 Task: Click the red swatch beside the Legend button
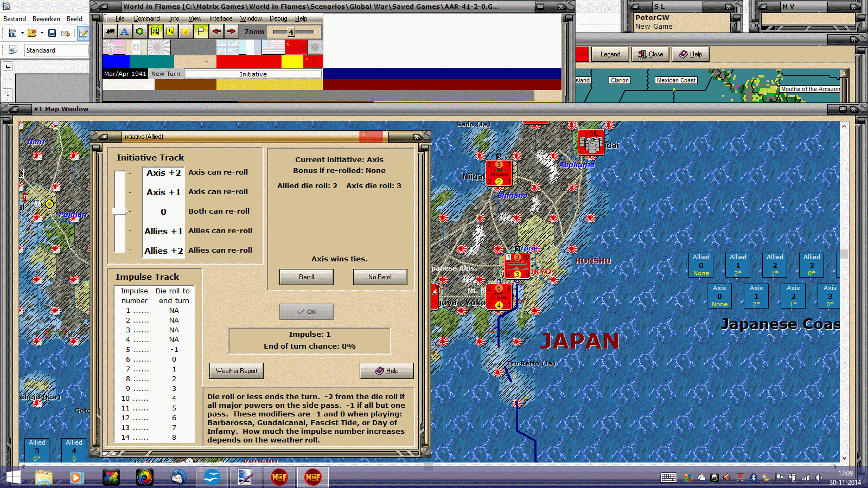(582, 54)
